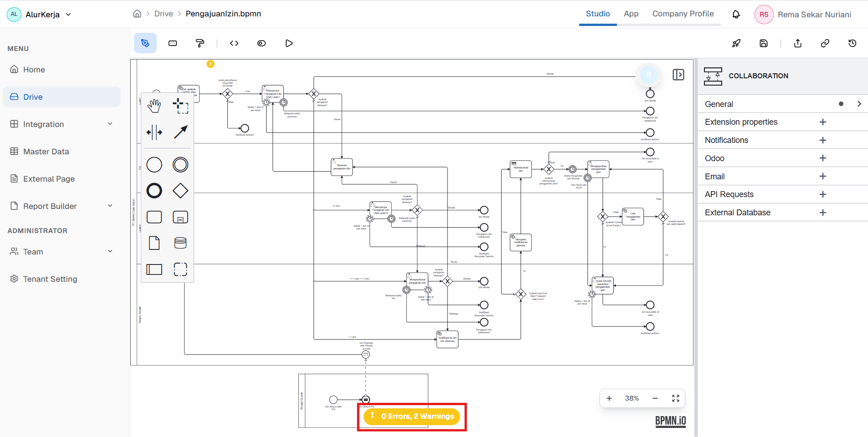Open the 0 Errors, 2 Warnings indicator
This screenshot has width=868, height=437.
coord(411,416)
